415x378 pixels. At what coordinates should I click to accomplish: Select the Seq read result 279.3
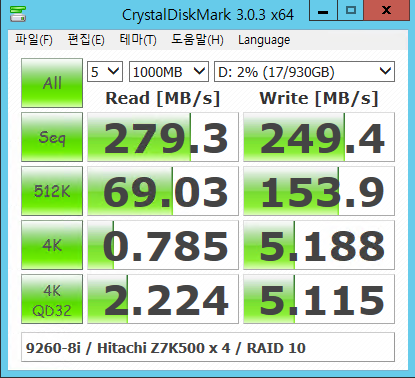[x=163, y=137]
